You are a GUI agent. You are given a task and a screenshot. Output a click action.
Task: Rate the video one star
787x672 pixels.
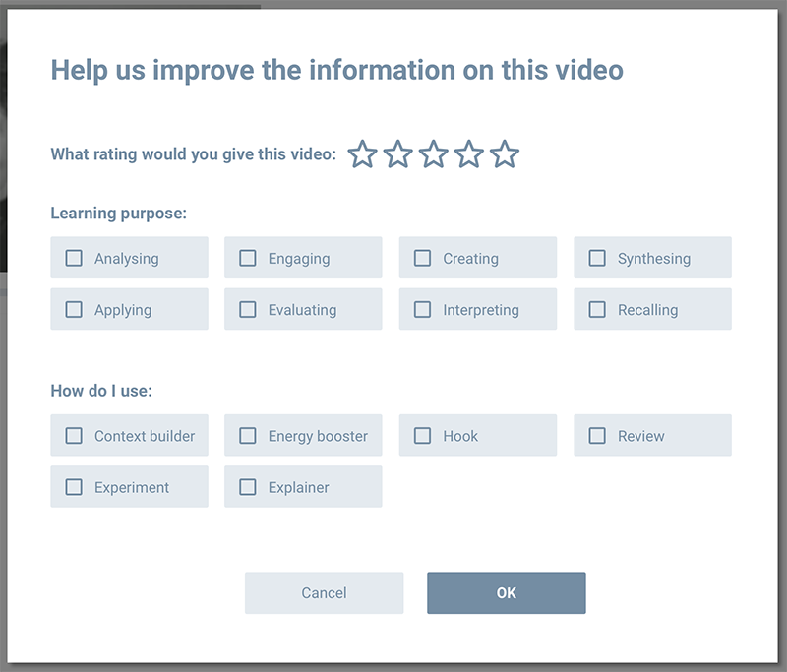[363, 154]
